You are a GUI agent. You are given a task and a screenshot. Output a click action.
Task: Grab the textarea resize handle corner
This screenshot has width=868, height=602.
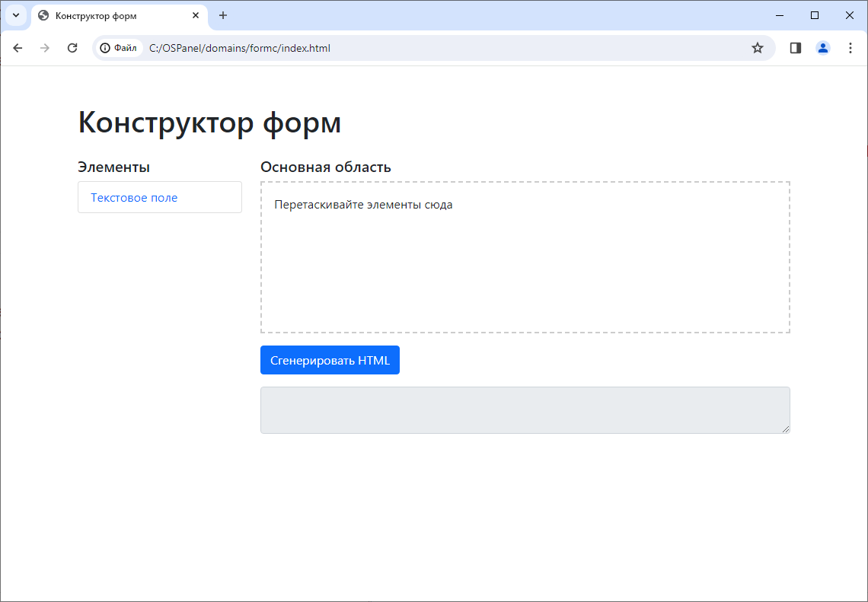click(x=786, y=428)
